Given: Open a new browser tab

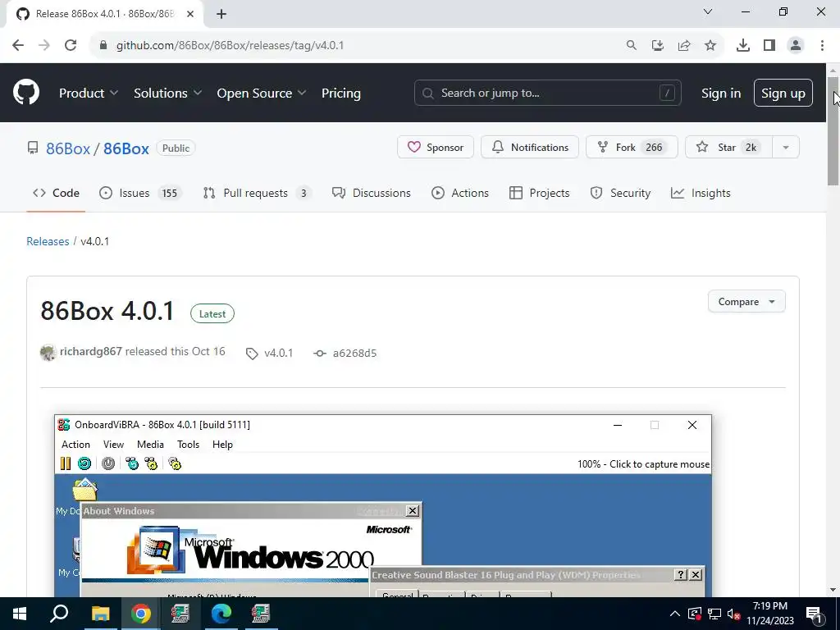Looking at the screenshot, I should (221, 14).
